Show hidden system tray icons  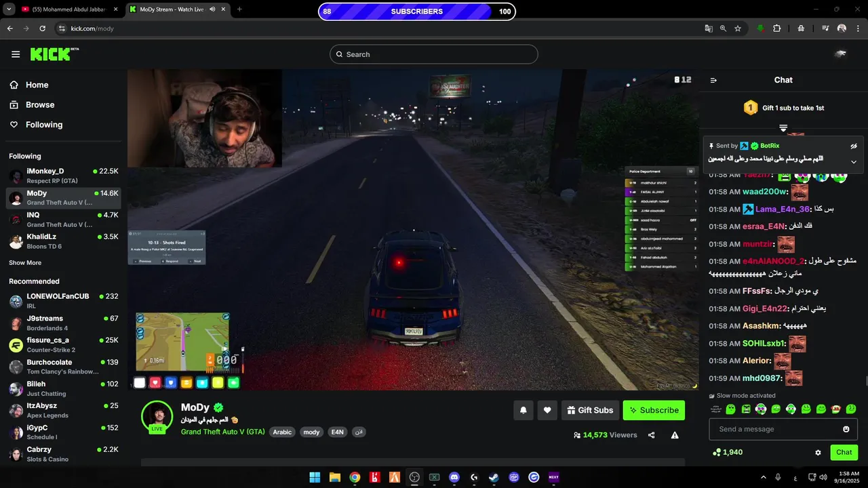pyautogui.click(x=762, y=477)
